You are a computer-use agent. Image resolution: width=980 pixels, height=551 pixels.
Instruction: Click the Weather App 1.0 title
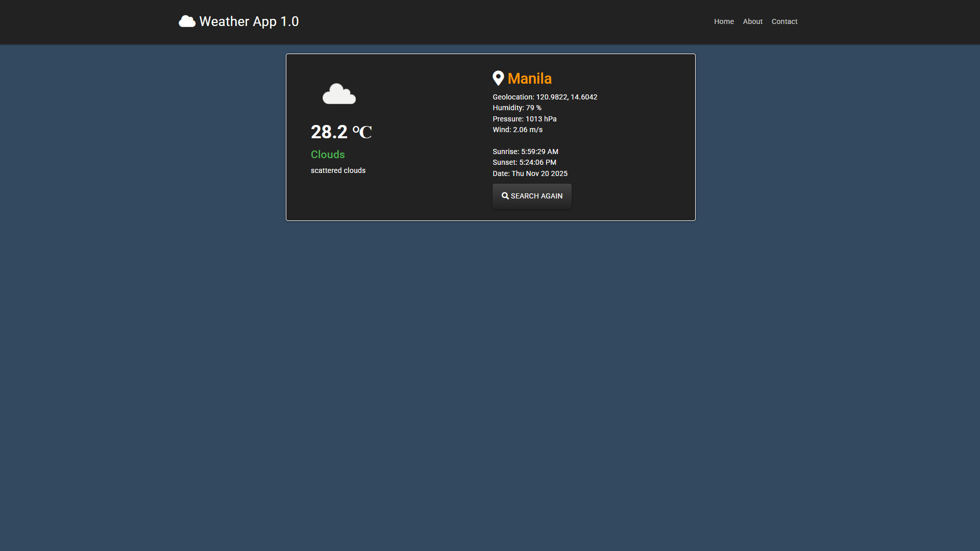click(x=249, y=21)
